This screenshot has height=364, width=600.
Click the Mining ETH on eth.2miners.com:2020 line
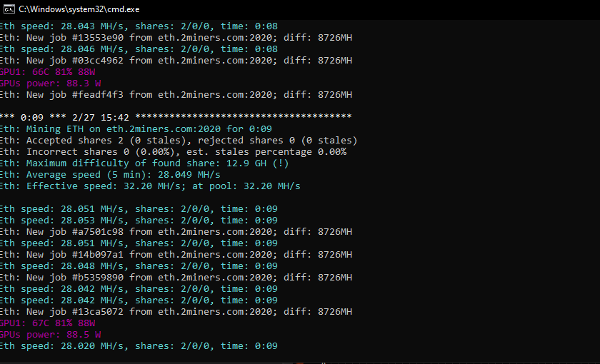coord(136,129)
